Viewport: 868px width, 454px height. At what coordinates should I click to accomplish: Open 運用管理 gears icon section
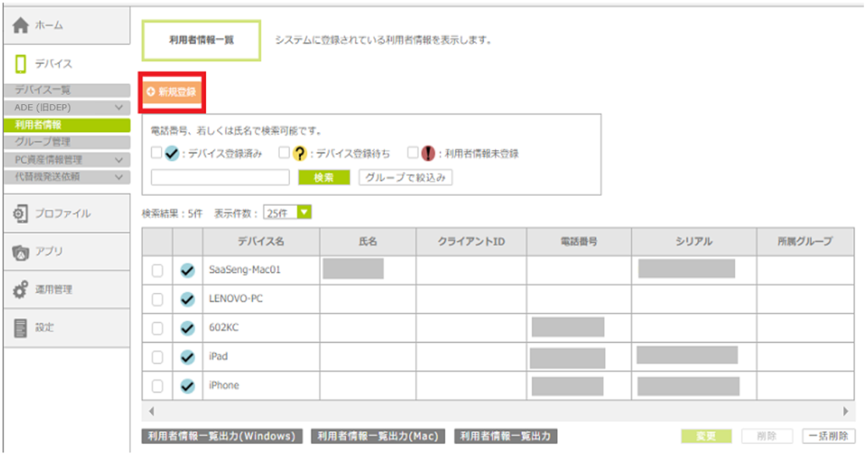tap(21, 290)
